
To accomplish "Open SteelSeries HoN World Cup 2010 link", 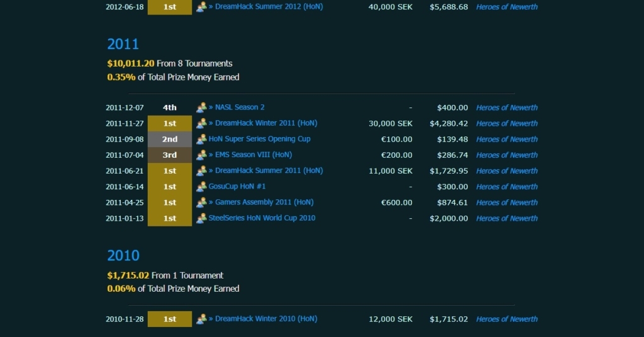I will (262, 218).
